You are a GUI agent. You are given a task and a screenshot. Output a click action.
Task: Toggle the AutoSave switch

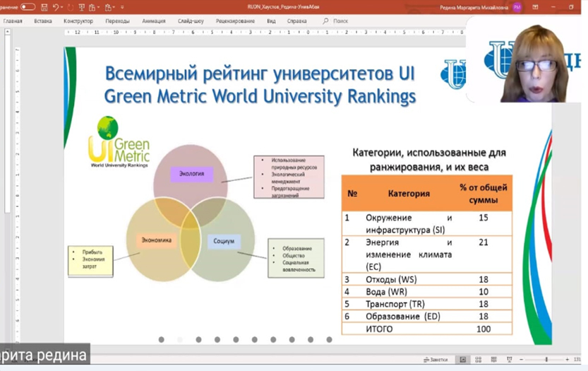click(x=28, y=7)
